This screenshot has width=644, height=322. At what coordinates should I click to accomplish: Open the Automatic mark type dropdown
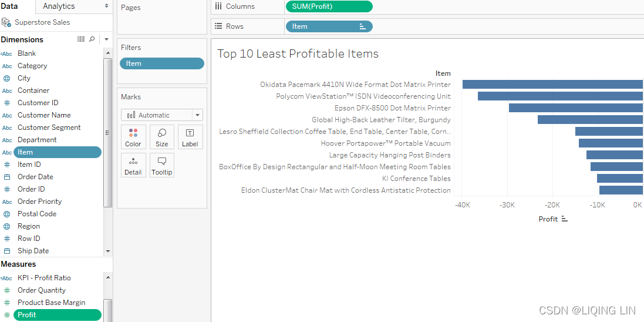[198, 115]
